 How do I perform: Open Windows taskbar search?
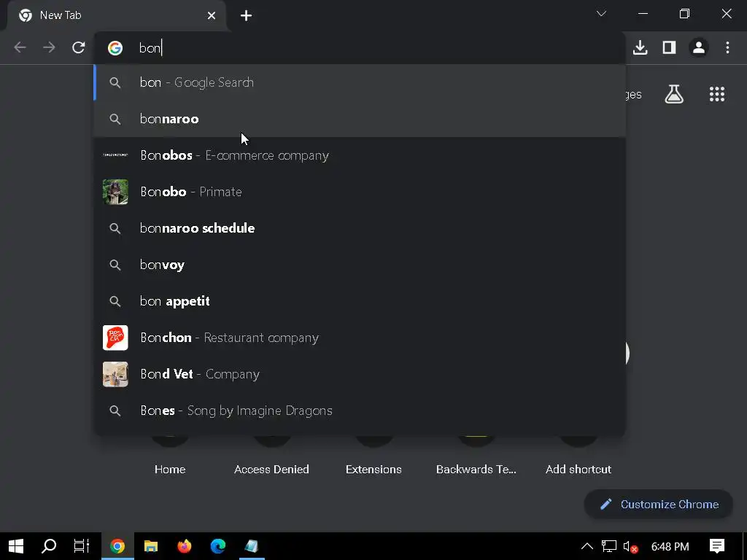coord(49,546)
